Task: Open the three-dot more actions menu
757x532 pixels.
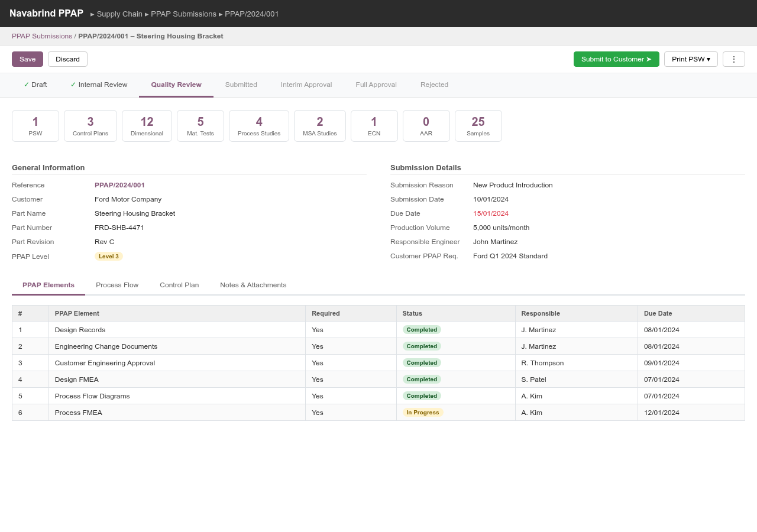Action: pyautogui.click(x=733, y=59)
